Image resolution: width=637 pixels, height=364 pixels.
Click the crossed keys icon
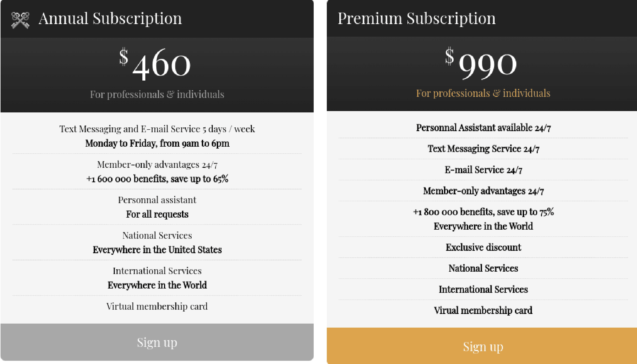pyautogui.click(x=20, y=20)
